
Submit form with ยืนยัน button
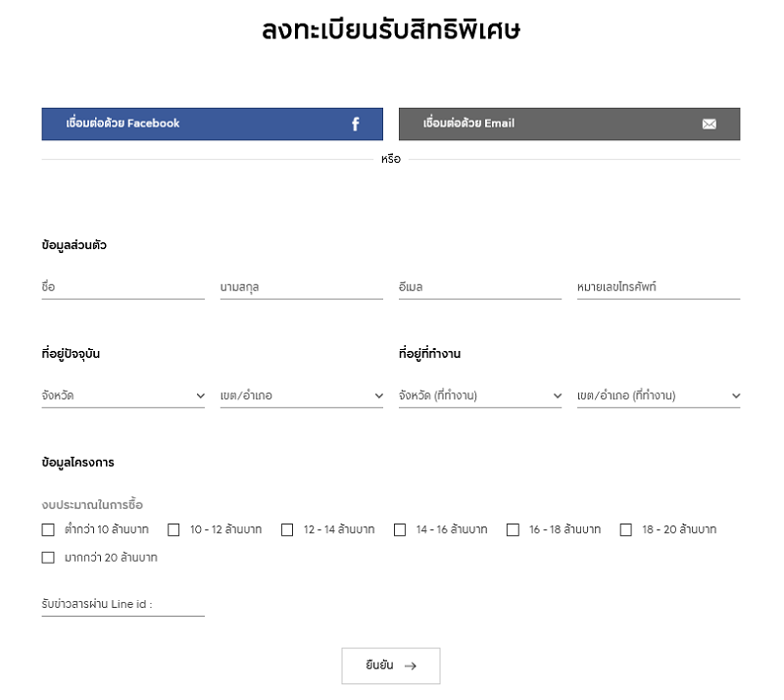coord(391,666)
